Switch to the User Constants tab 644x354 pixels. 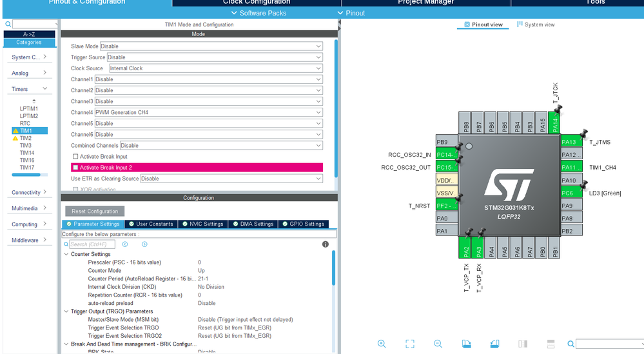tap(151, 224)
